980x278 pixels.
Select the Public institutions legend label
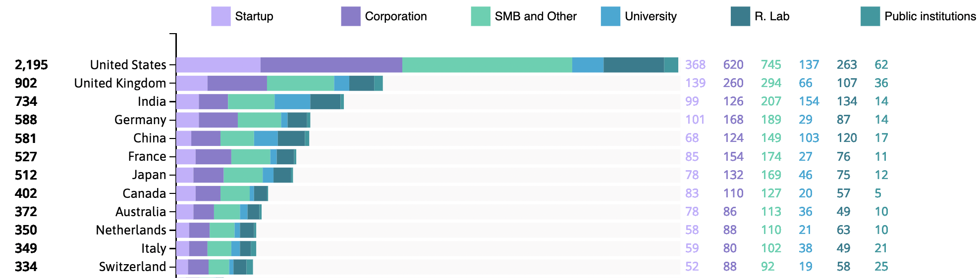pyautogui.click(x=930, y=16)
